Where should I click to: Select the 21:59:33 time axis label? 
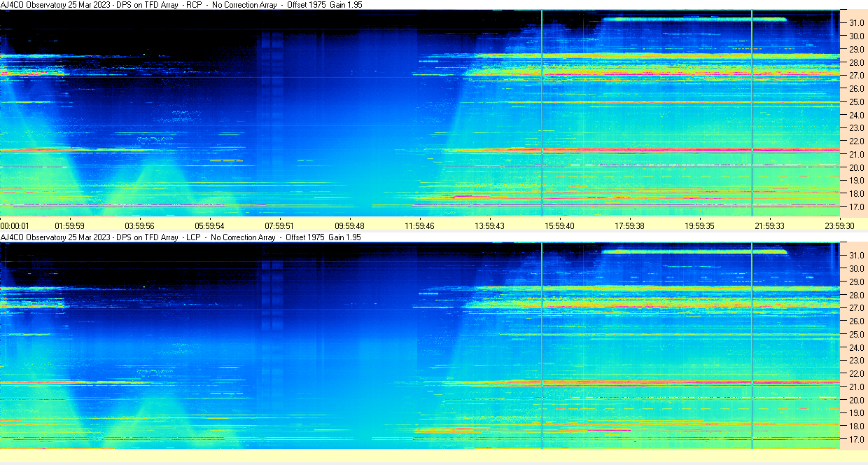769,225
